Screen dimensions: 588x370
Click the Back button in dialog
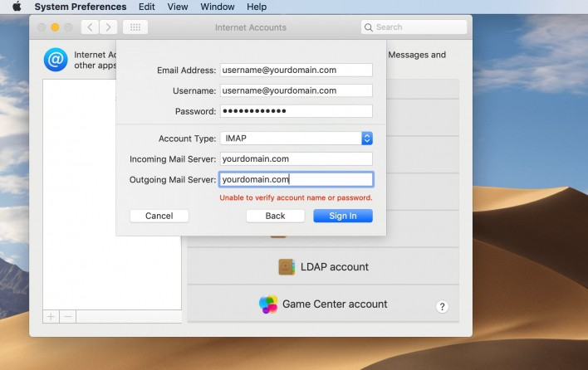[275, 216]
